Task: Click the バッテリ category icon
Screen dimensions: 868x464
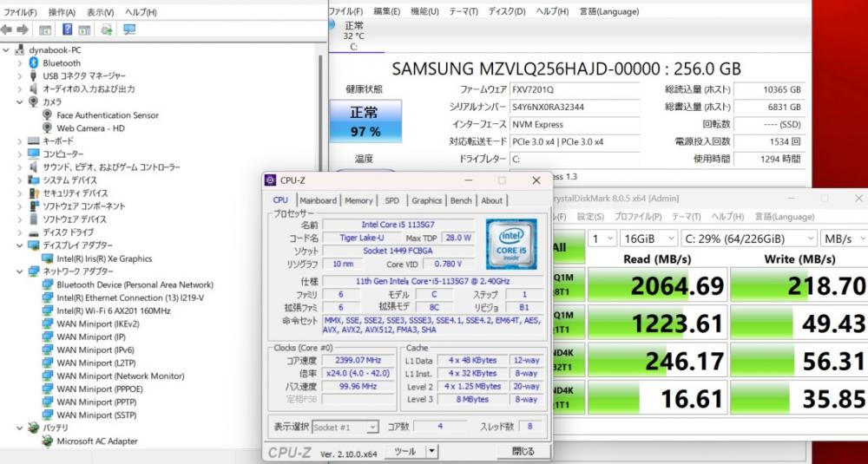Action: click(x=33, y=428)
